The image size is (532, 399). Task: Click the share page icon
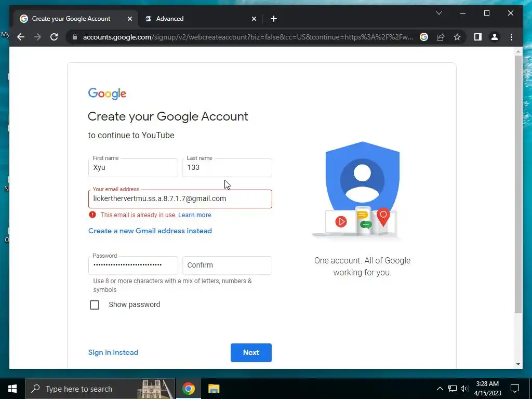tap(441, 37)
